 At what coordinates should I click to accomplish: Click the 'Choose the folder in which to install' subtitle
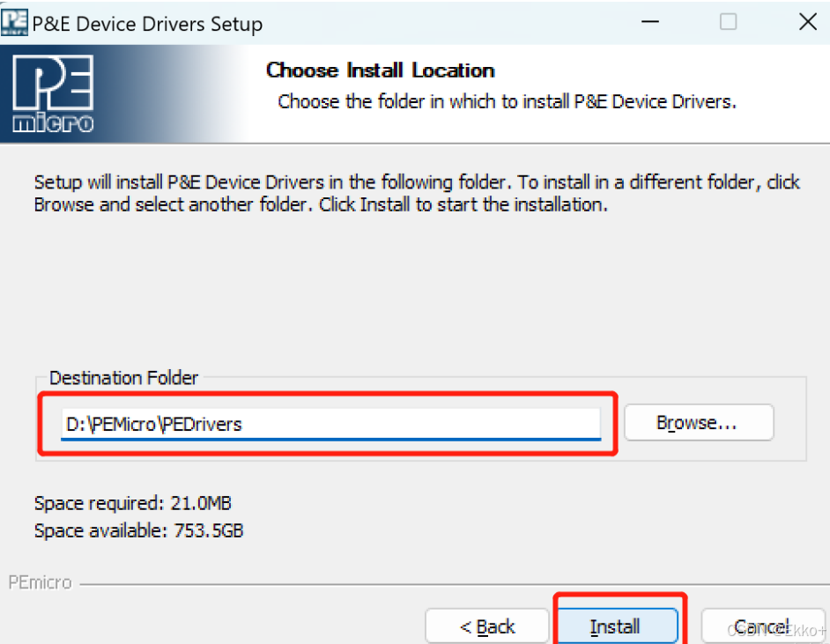[508, 101]
